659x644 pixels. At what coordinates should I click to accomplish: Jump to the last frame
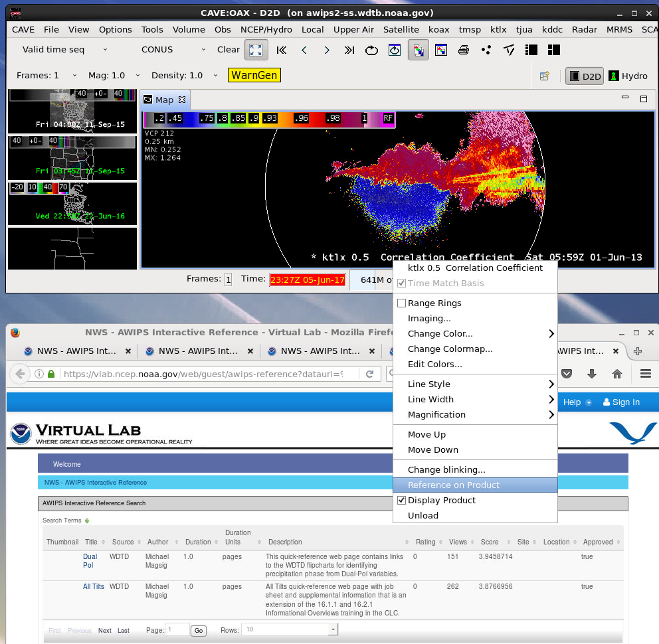point(349,50)
